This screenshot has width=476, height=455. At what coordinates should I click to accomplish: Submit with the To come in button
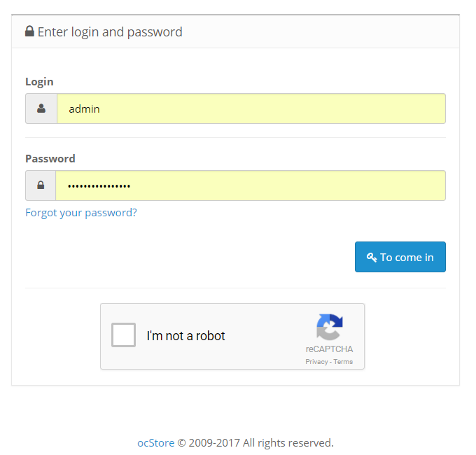pos(400,257)
